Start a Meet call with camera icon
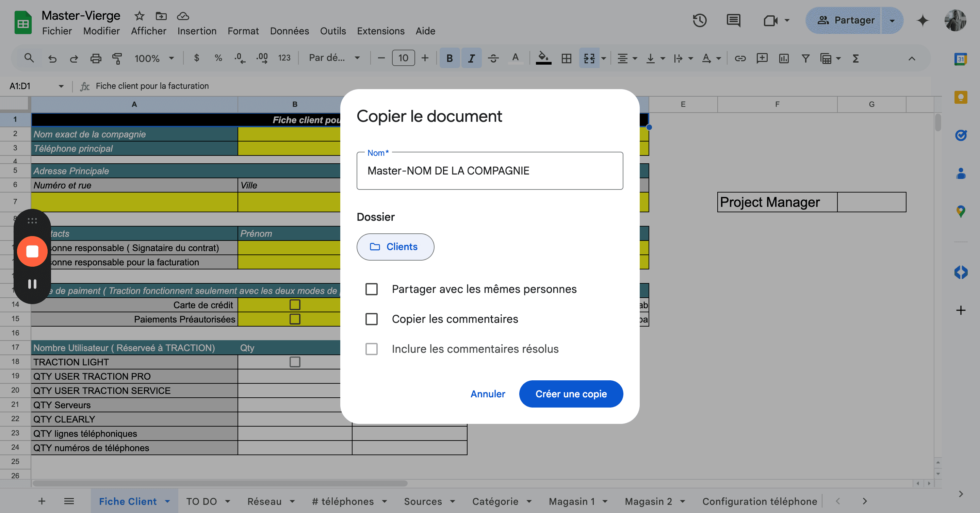 [770, 20]
